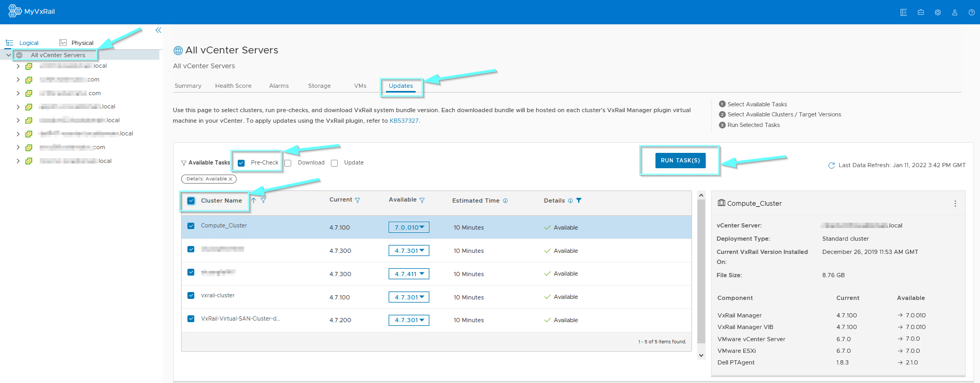Click the vCenter icon of first .local server
Screen dimensions: 980x383
(x=29, y=66)
